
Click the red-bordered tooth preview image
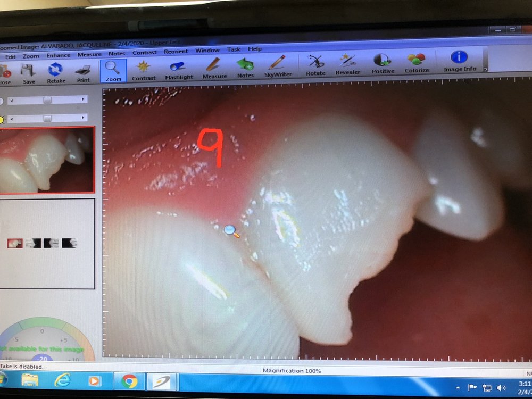point(47,160)
